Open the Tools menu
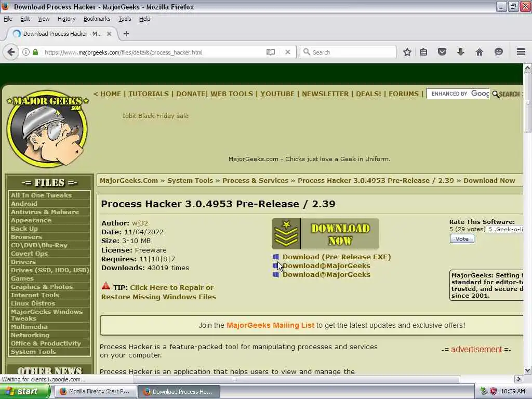 pos(125,19)
